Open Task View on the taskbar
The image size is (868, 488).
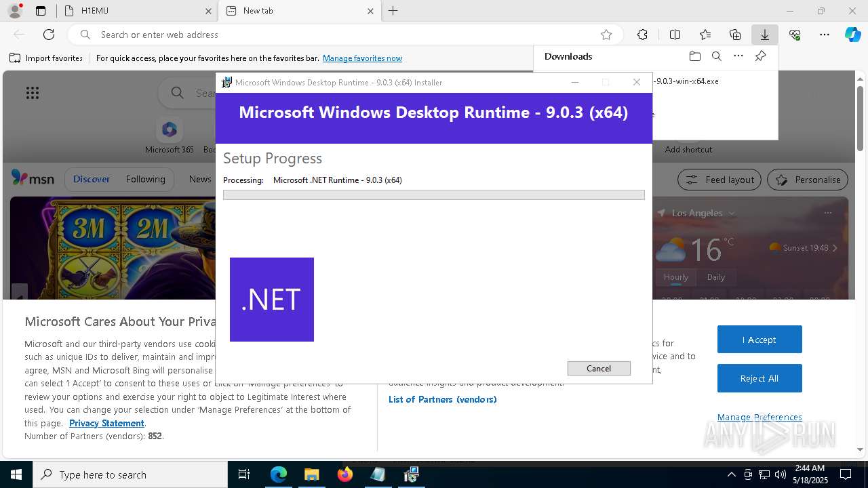pyautogui.click(x=244, y=474)
